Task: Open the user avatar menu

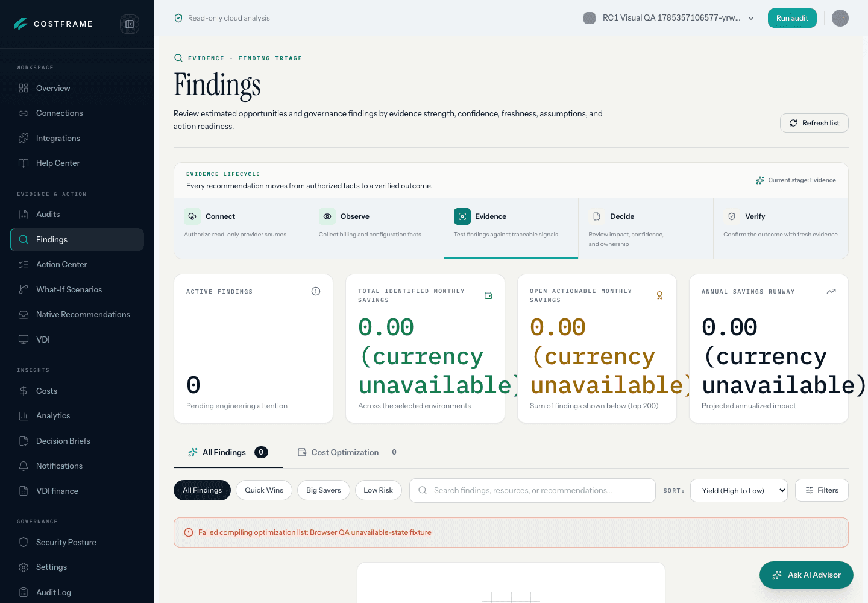Action: pos(840,18)
